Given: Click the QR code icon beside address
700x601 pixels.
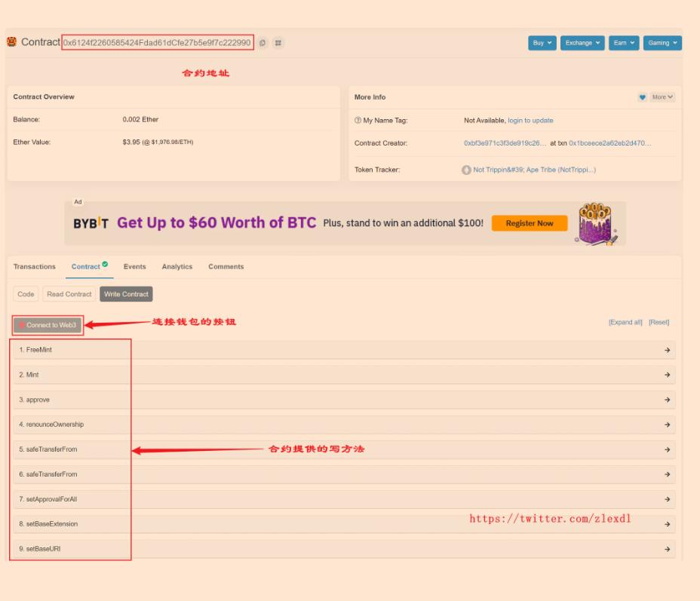Looking at the screenshot, I should (278, 43).
